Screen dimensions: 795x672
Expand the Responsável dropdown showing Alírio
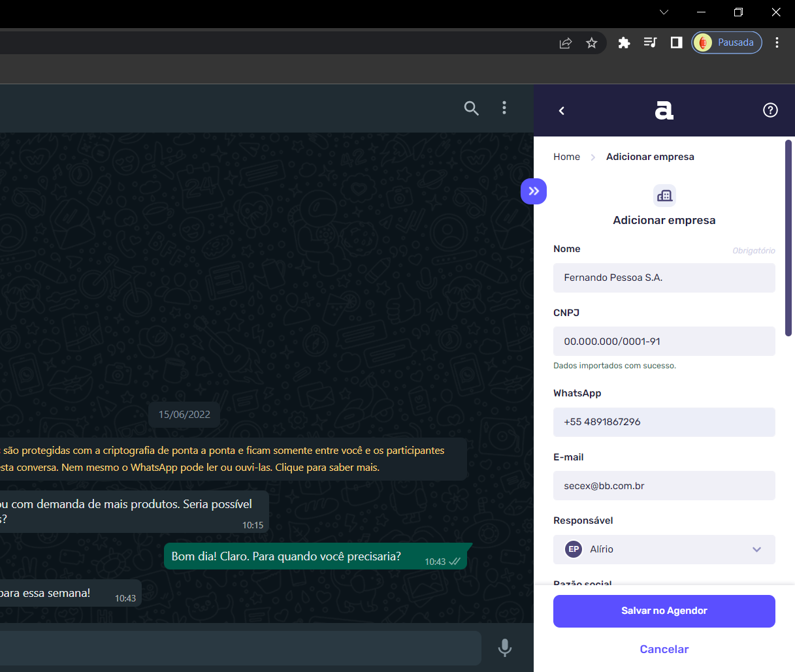coord(756,549)
